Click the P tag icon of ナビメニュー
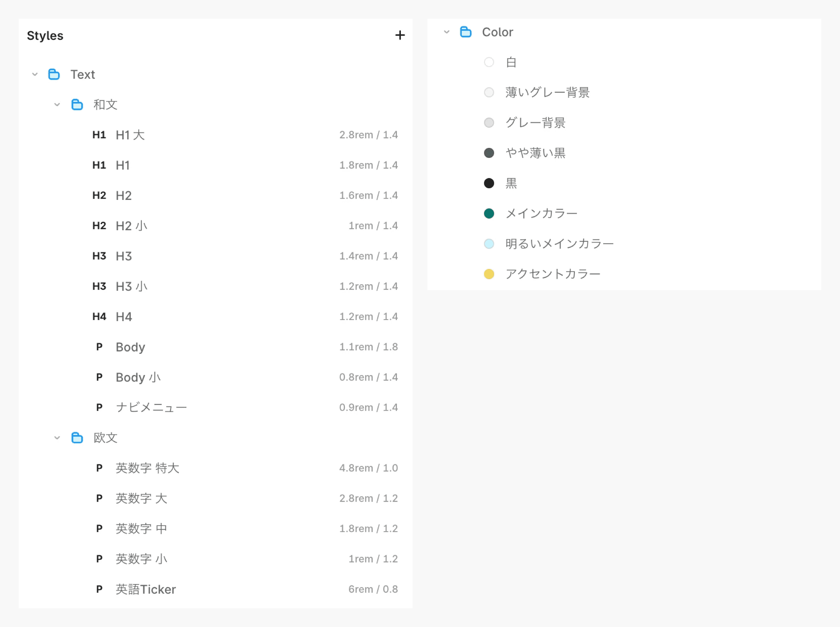The image size is (840, 627). (x=99, y=407)
